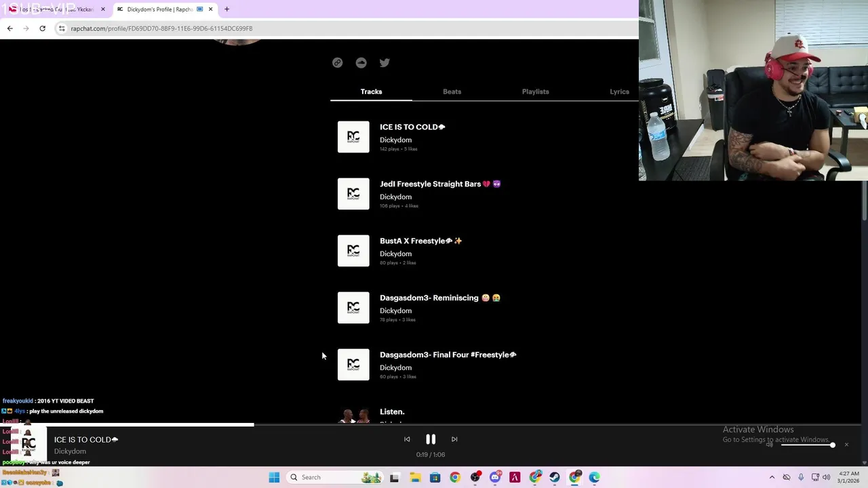Open the link icon on the profile
Viewport: 868px width, 488px height.
click(337, 62)
